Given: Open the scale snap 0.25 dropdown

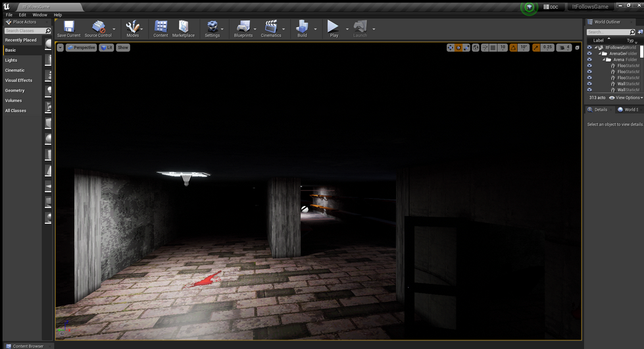Looking at the screenshot, I should pyautogui.click(x=547, y=47).
